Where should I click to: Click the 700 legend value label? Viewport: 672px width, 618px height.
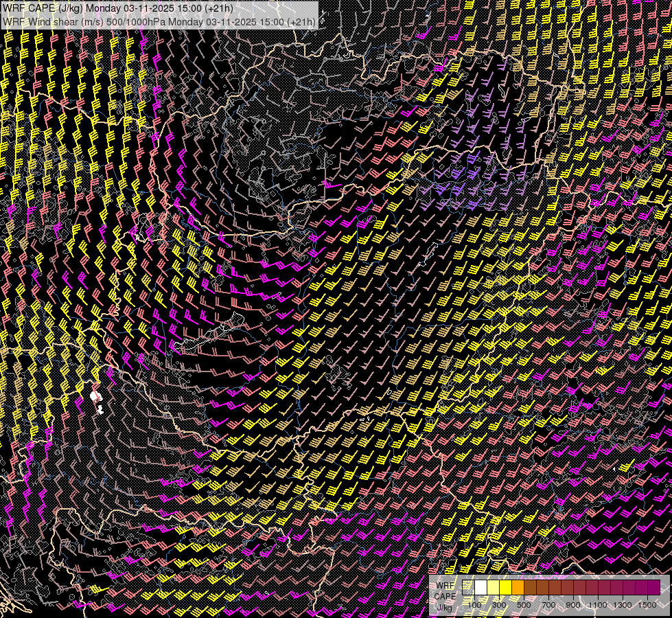pos(548,605)
